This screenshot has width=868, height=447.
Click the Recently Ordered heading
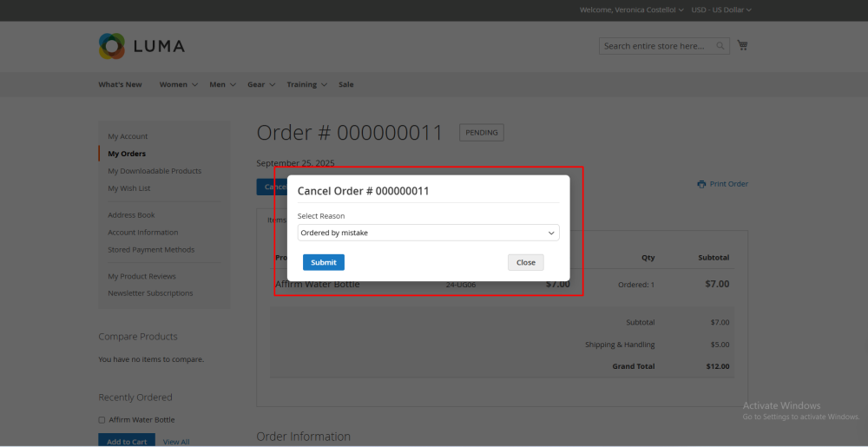tap(135, 398)
